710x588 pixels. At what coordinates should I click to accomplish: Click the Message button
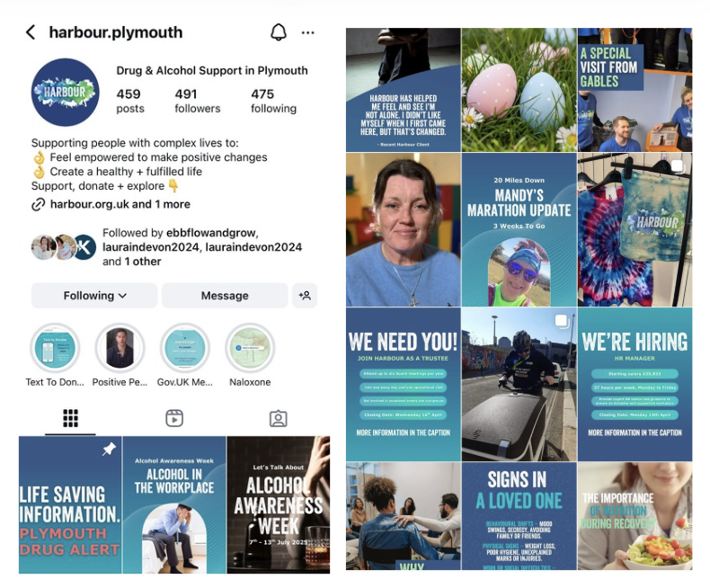(x=225, y=296)
